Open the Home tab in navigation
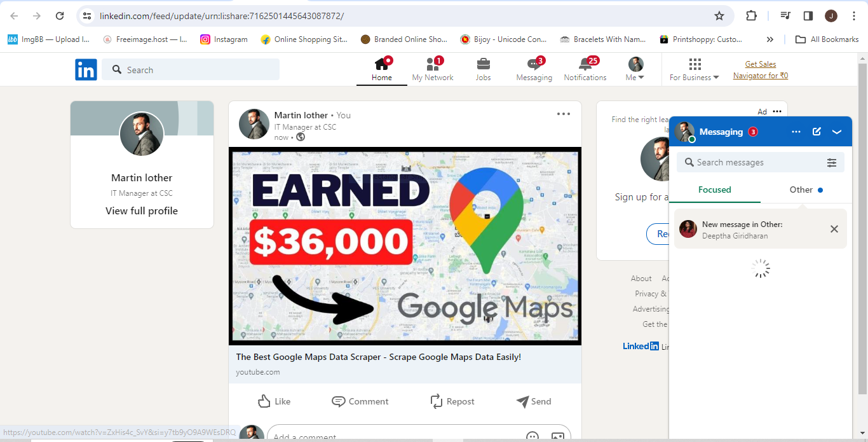868x442 pixels. pyautogui.click(x=381, y=69)
